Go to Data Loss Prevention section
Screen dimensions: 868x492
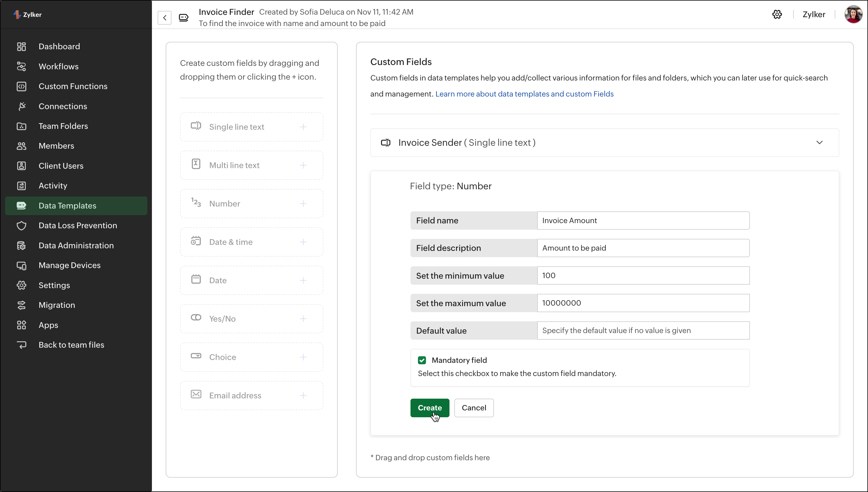coord(78,225)
